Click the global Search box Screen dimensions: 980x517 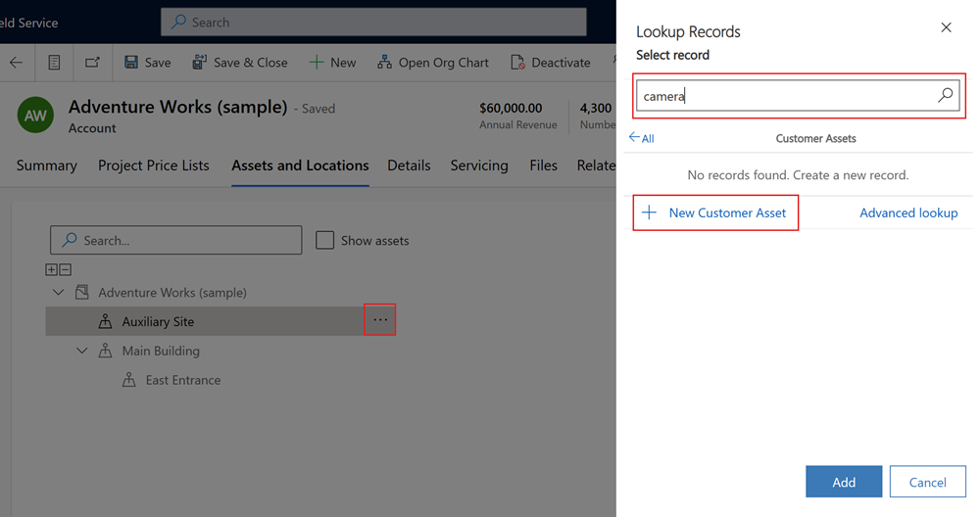[x=373, y=22]
